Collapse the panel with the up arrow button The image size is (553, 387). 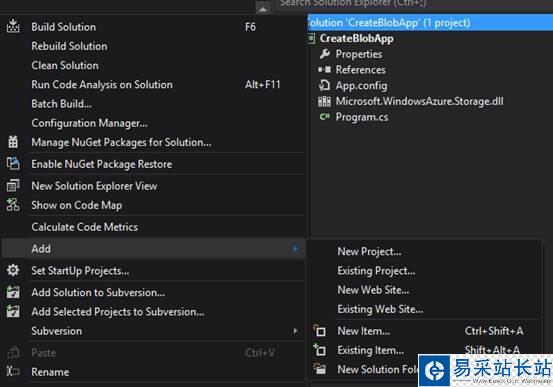coord(263,8)
